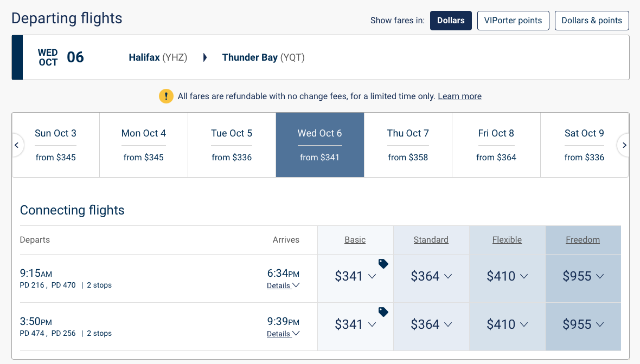Viewport: 640px width, 364px height.
Task: Expand the $410 Flexible fare for 9:15AM flight
Action: coord(507,276)
